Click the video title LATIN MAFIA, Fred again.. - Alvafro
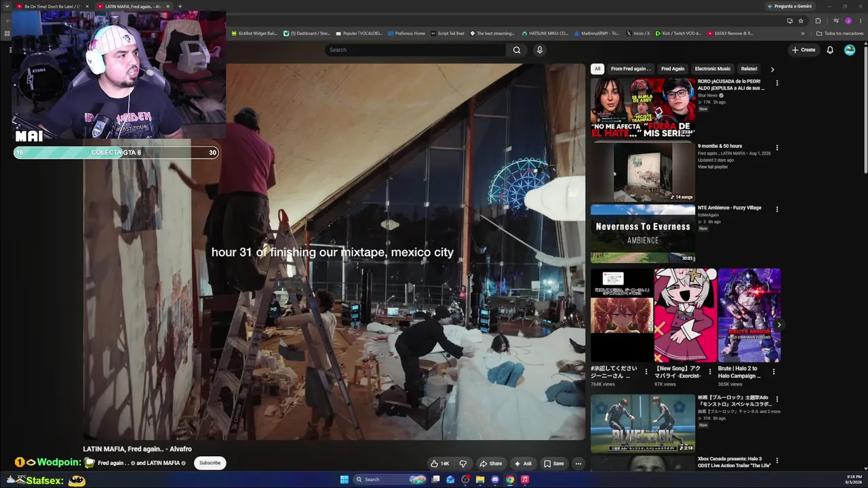This screenshot has height=488, width=868. coord(137,449)
